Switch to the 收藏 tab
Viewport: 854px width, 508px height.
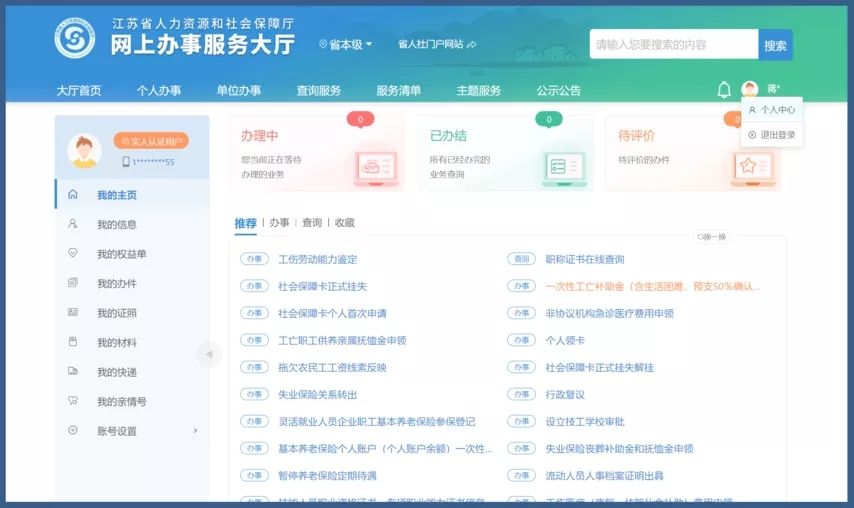click(344, 223)
